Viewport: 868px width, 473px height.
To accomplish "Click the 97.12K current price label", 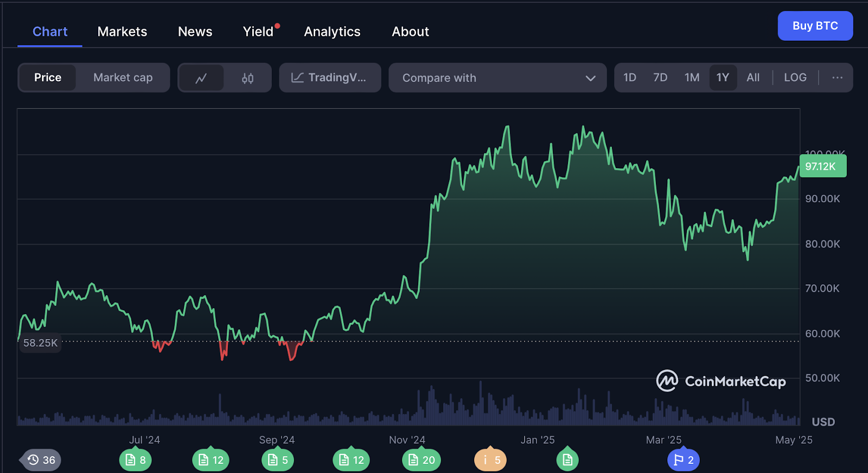I will click(822, 166).
